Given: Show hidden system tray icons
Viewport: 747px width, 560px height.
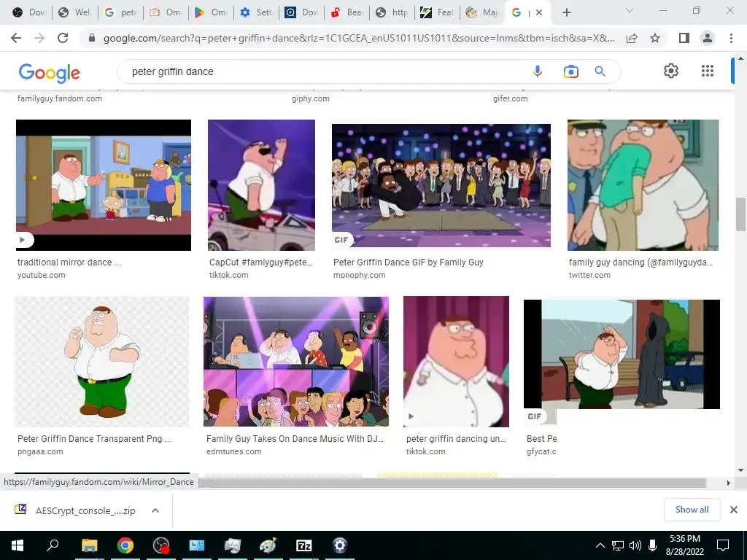Looking at the screenshot, I should click(600, 545).
